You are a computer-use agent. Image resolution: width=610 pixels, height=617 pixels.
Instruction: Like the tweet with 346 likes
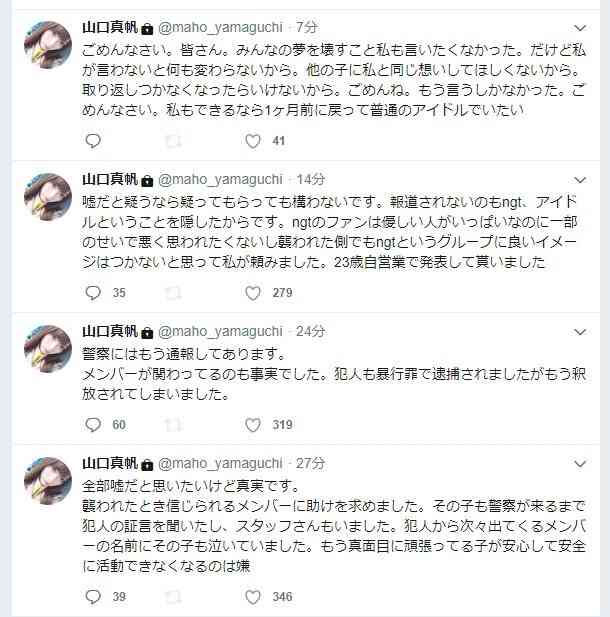[253, 597]
